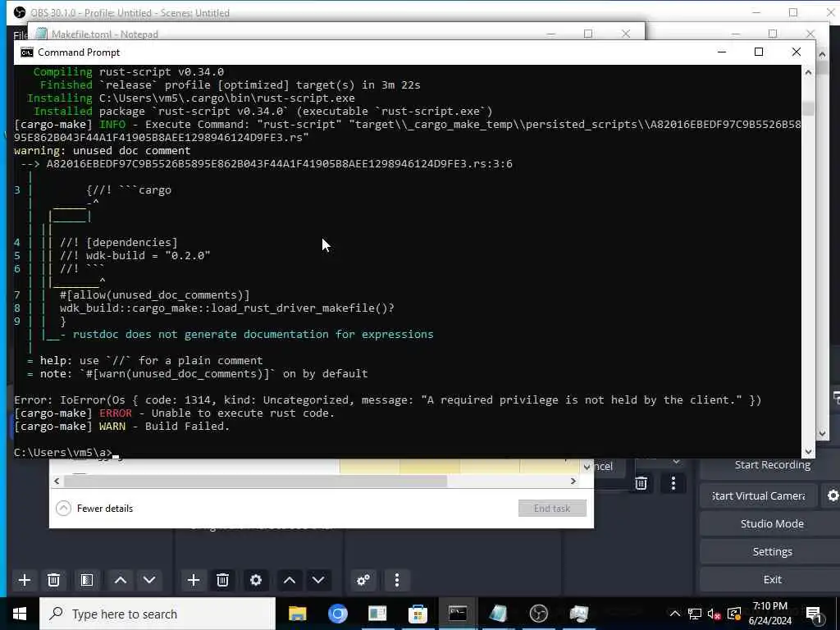Enable Studio Mode in OBS
This screenshot has width=840, height=630.
click(772, 524)
